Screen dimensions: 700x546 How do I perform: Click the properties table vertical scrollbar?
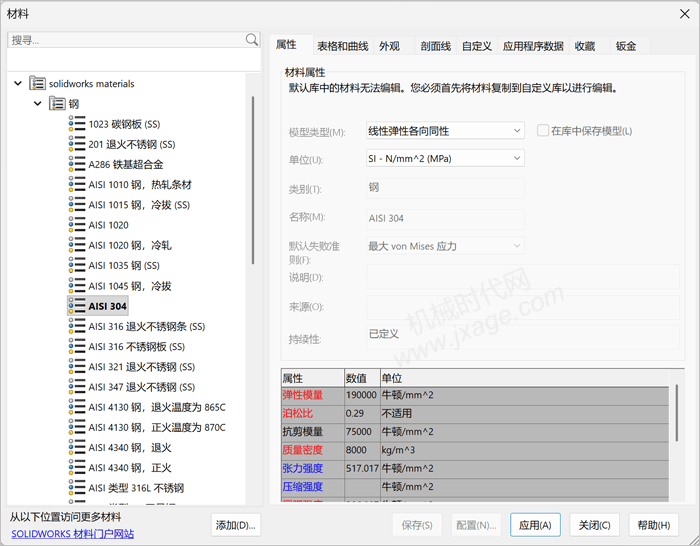677,413
